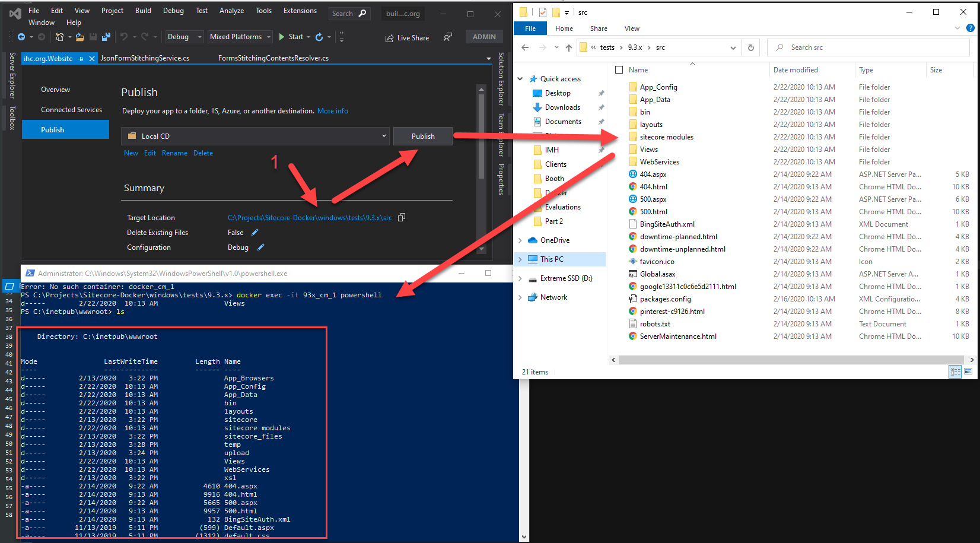Expand the Explorer ribbon chevron
This screenshot has height=543, width=980.
957,28
